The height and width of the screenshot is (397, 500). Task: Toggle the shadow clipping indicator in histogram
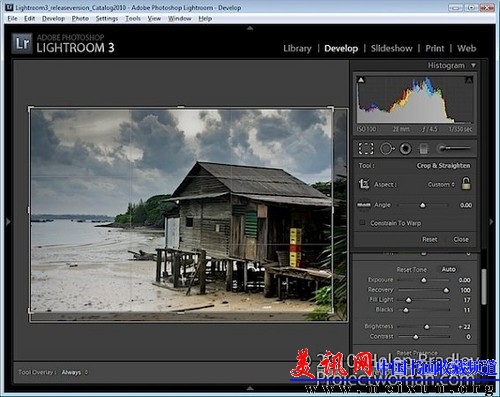361,80
